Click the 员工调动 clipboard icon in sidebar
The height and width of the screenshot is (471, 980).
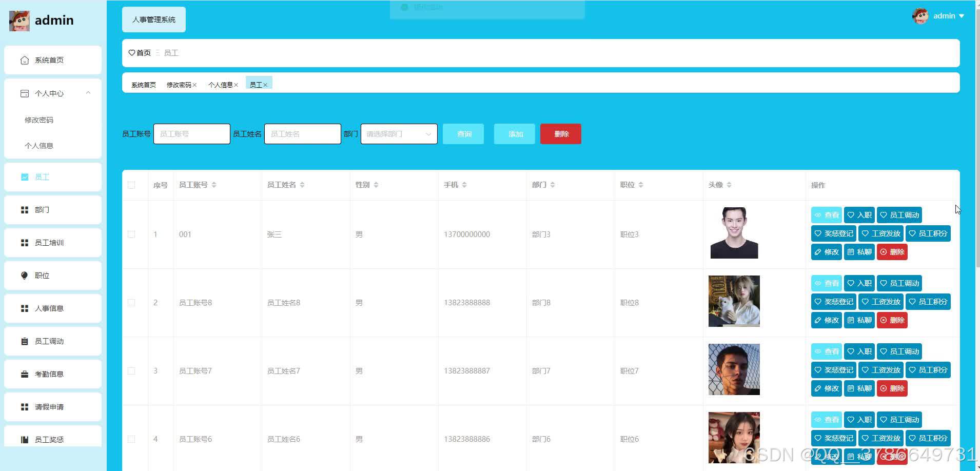24,341
